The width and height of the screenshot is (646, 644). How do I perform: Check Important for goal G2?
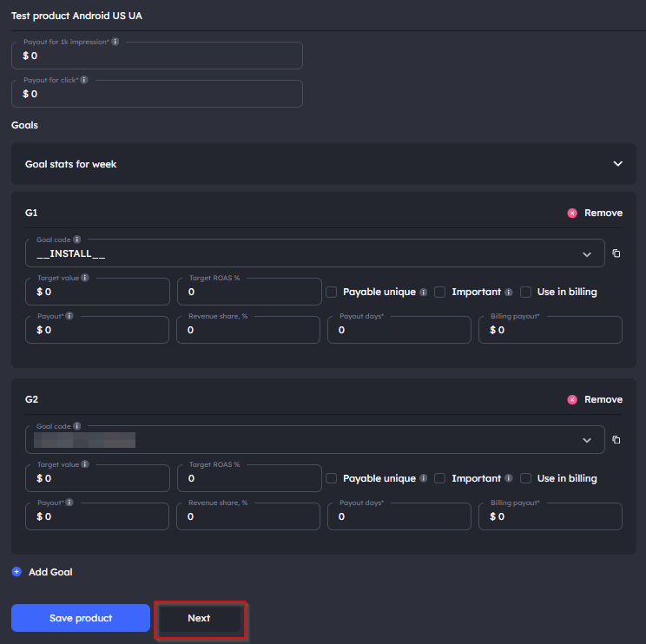440,478
